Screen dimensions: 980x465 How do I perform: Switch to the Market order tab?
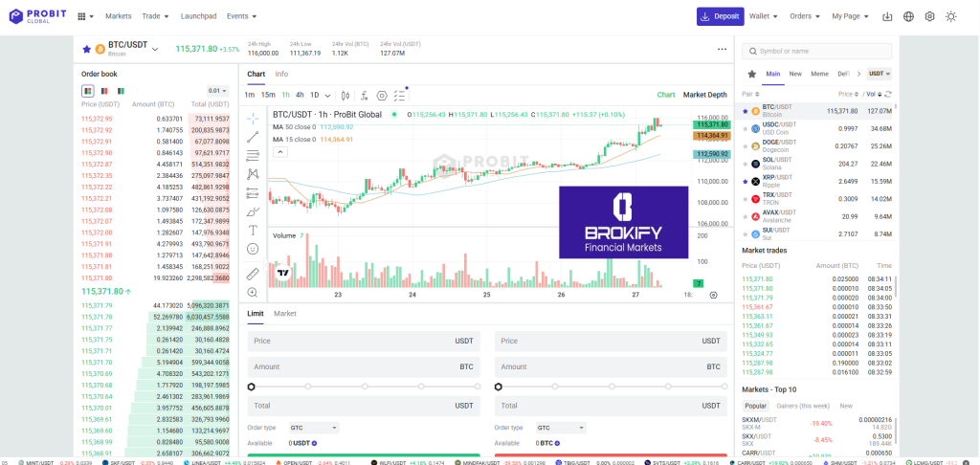pos(285,313)
